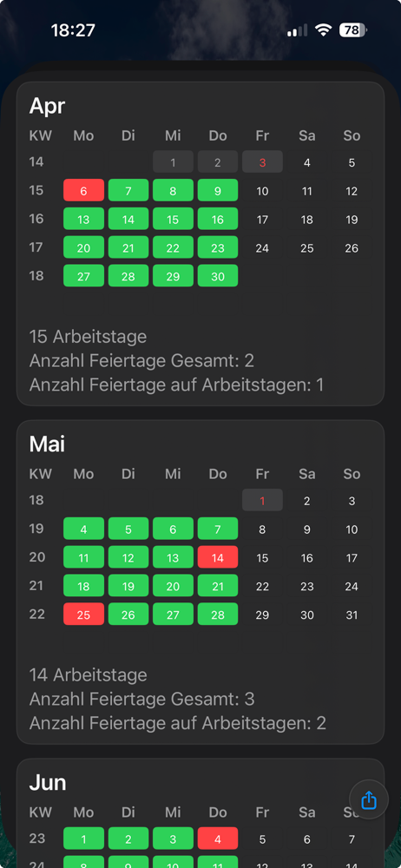Tap calendar week 20 label in Mai
Viewport: 401px width, 868px height.
[37, 557]
